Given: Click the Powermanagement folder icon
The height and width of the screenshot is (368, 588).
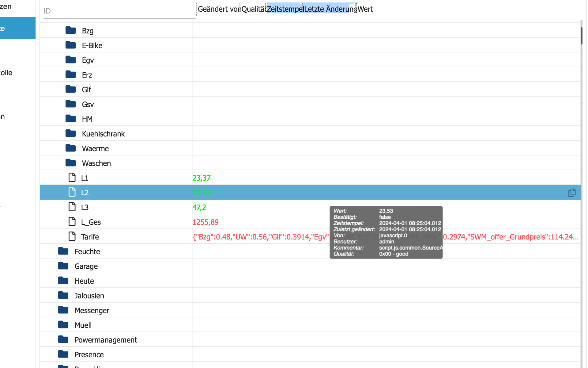Looking at the screenshot, I should [63, 339].
